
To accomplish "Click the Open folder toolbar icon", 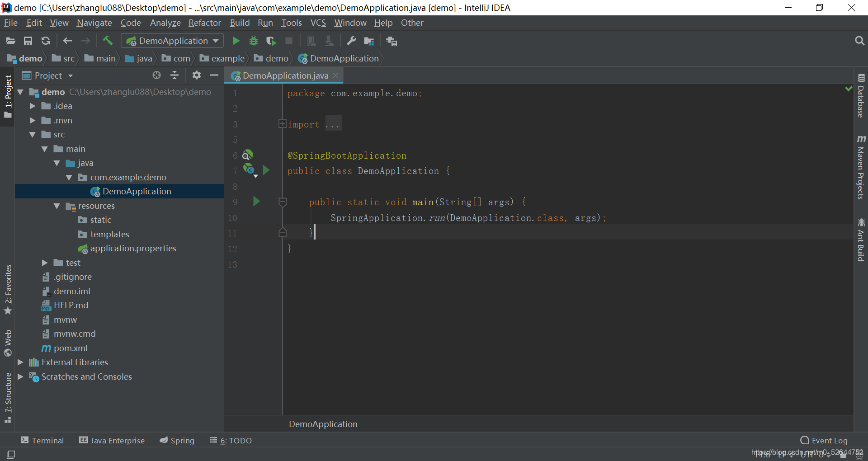I will (x=10, y=41).
